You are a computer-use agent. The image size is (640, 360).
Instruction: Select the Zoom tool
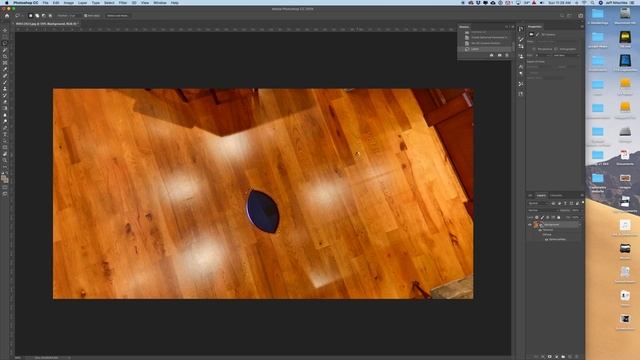pyautogui.click(x=5, y=160)
